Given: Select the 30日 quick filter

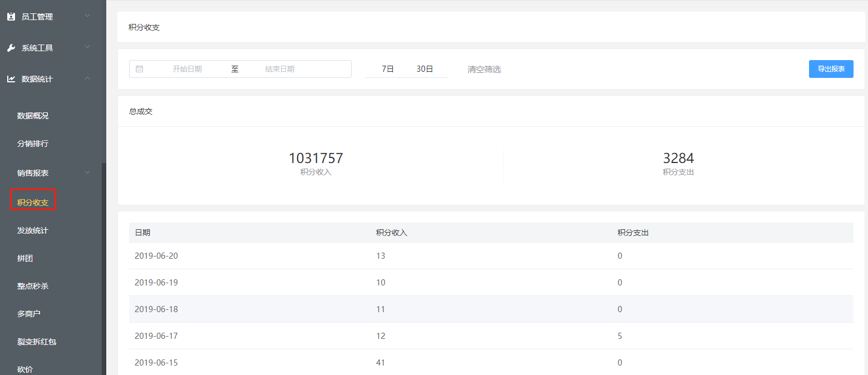Looking at the screenshot, I should [425, 69].
